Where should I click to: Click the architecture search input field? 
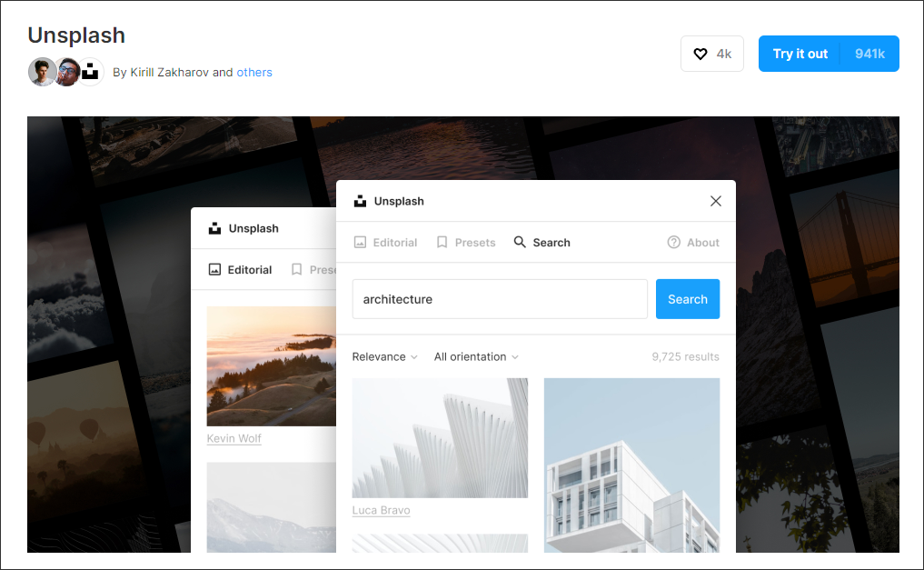[500, 299]
